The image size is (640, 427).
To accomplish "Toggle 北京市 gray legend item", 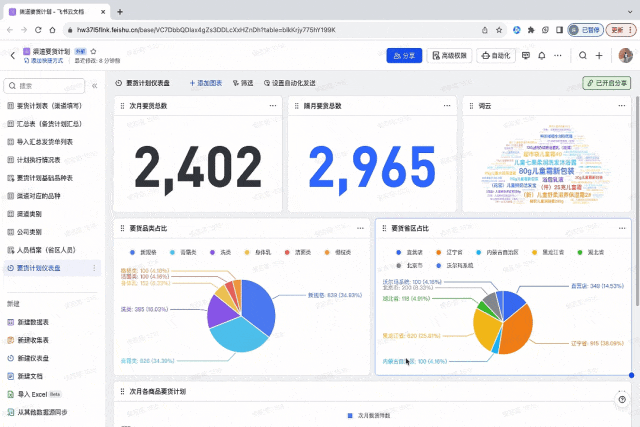I will click(409, 265).
